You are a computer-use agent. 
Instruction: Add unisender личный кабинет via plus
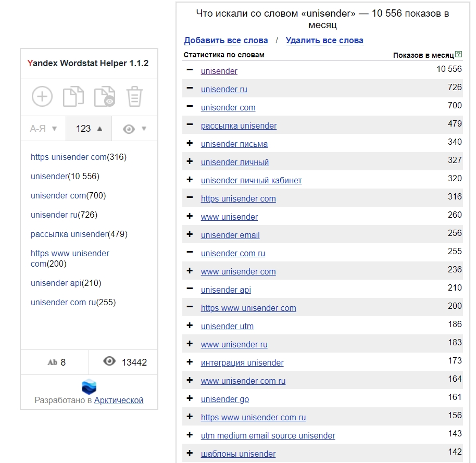[190, 180]
